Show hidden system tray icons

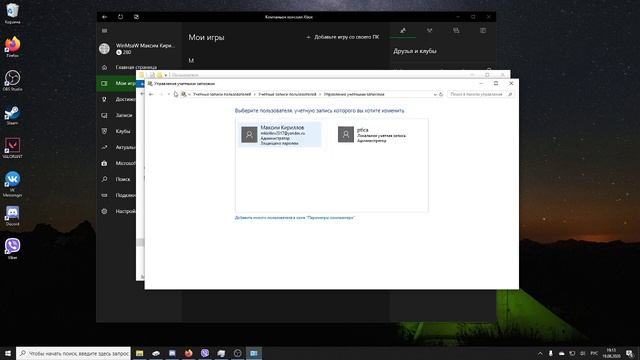(x=540, y=353)
